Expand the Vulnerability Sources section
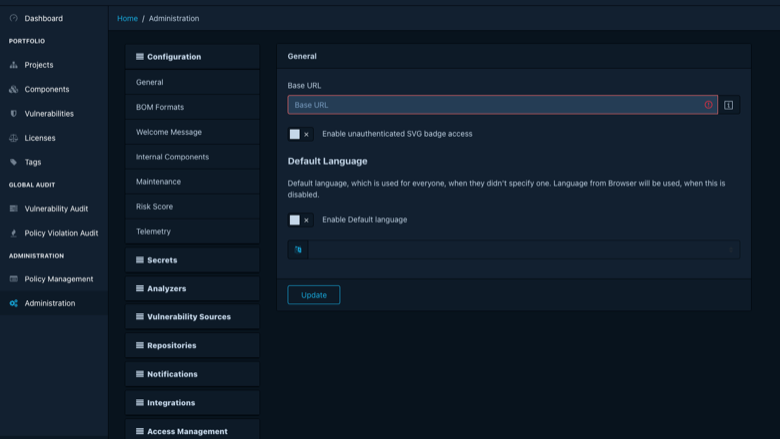 click(x=193, y=317)
